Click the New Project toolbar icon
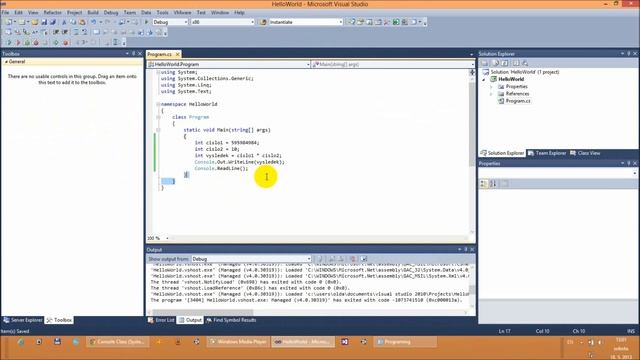Viewport: 640px width, 360px height. [x=9, y=22]
